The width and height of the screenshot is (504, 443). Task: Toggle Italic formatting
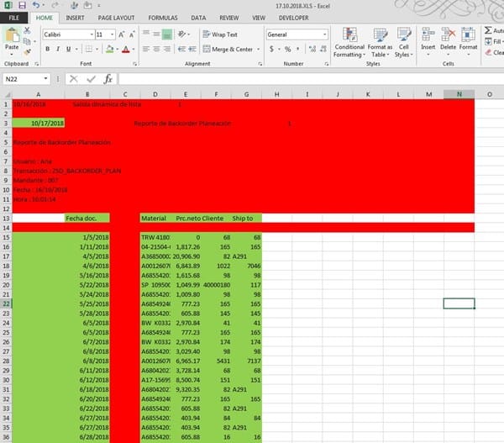pos(58,49)
